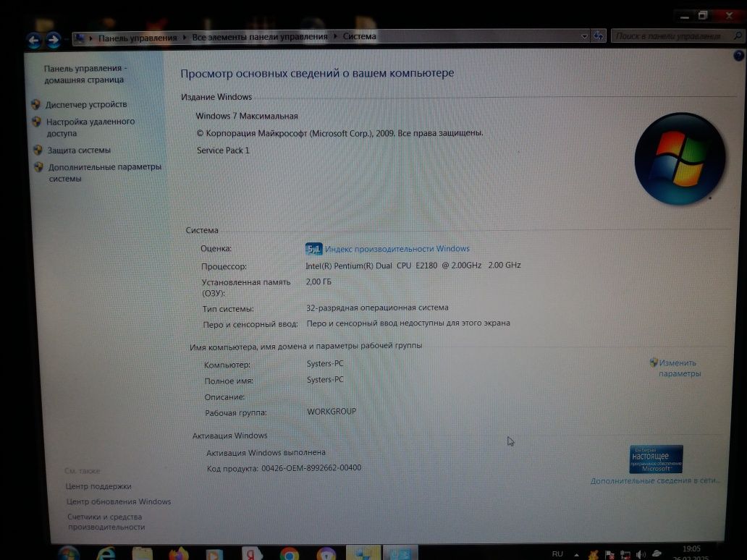Open Firefox from the taskbar
This screenshot has height=560, width=747.
[178, 553]
